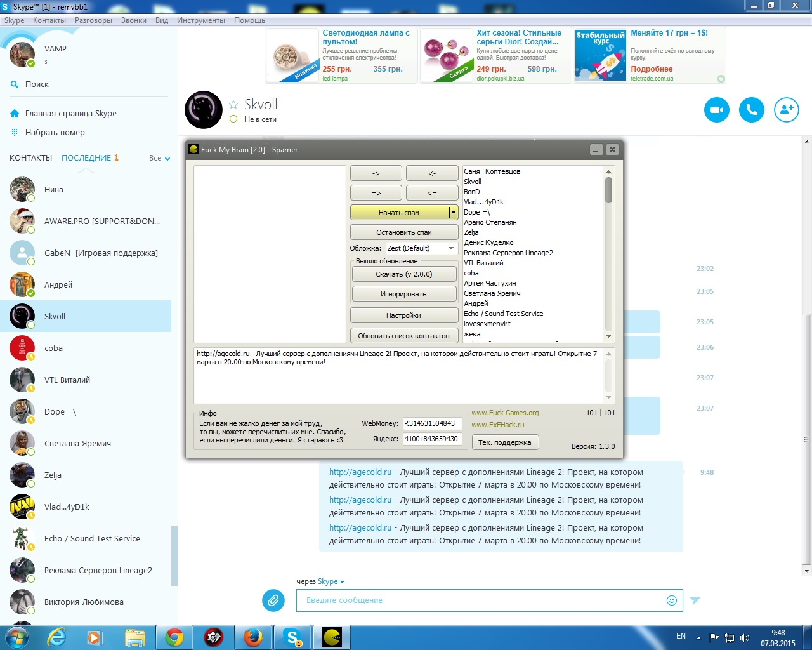Open the Подробнее ad link
Viewport: 812px width, 650px height.
tap(652, 69)
